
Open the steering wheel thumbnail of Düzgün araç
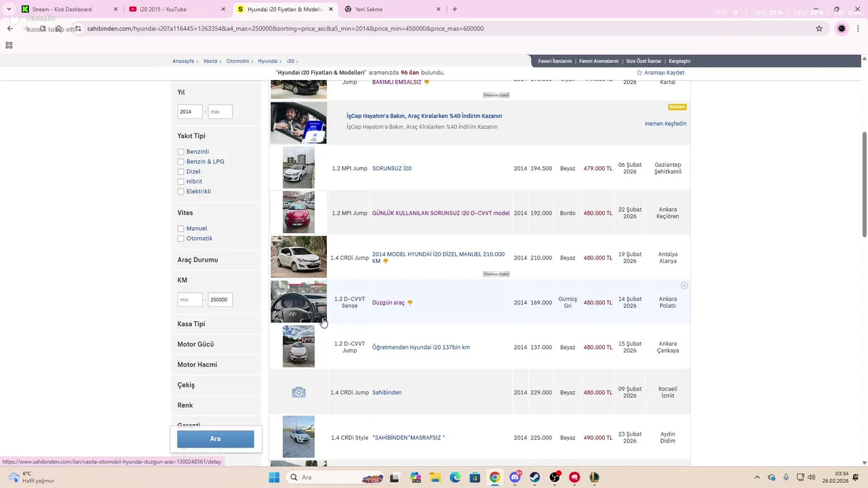click(298, 302)
